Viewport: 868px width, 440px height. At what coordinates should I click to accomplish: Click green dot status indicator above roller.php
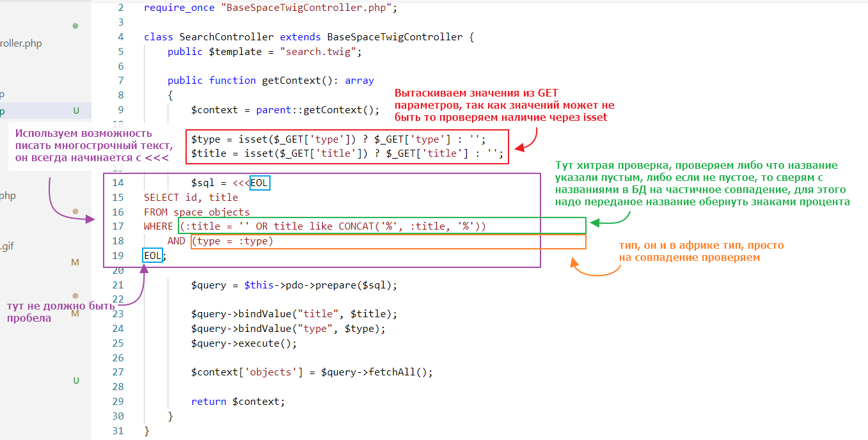tap(75, 26)
